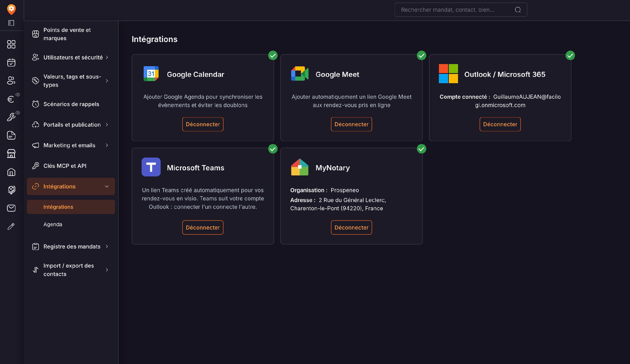Viewport: 630px width, 364px height.
Task: Click the Outlook / Microsoft 365 title
Action: pos(505,75)
